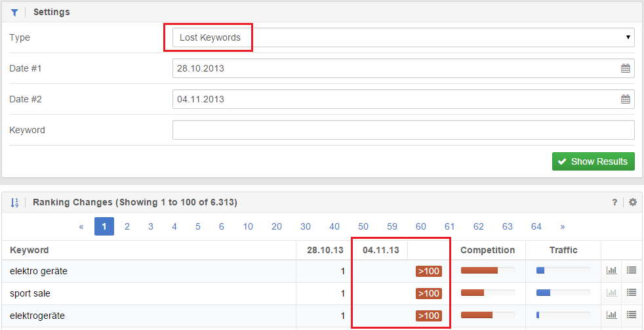
Task: Go to pagination page 4
Action: pos(174,226)
